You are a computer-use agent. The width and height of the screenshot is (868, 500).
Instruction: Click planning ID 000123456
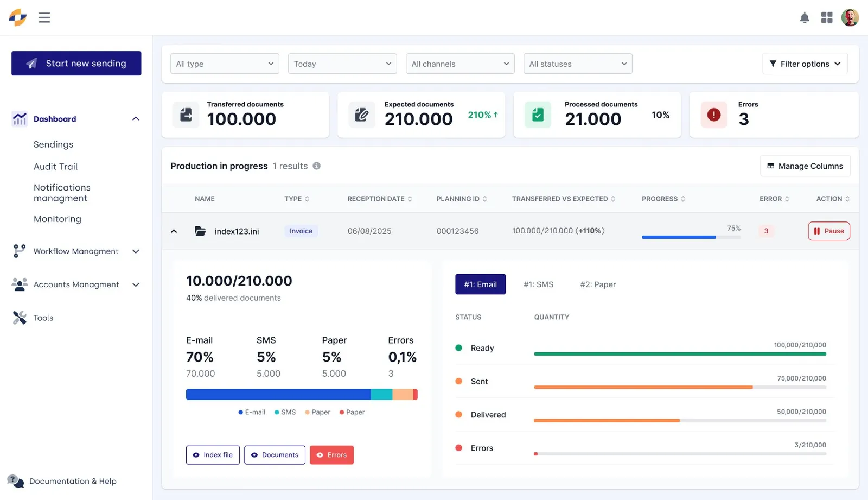tap(457, 231)
